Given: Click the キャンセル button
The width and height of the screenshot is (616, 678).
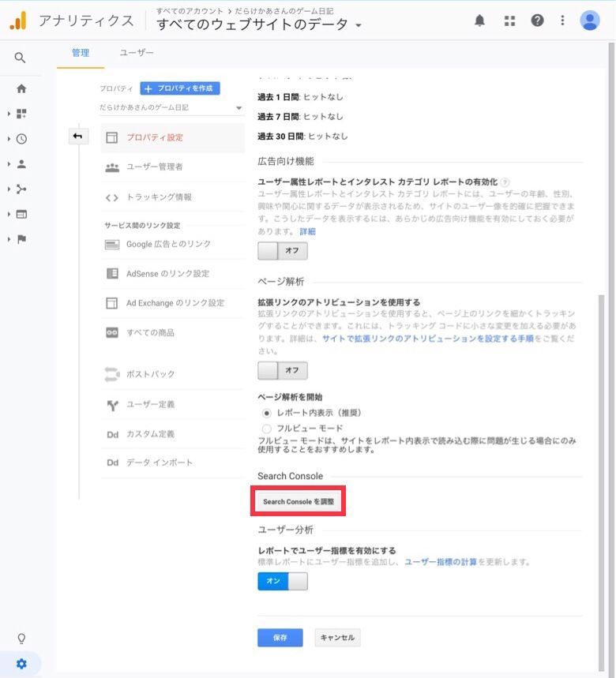Looking at the screenshot, I should pos(337,638).
